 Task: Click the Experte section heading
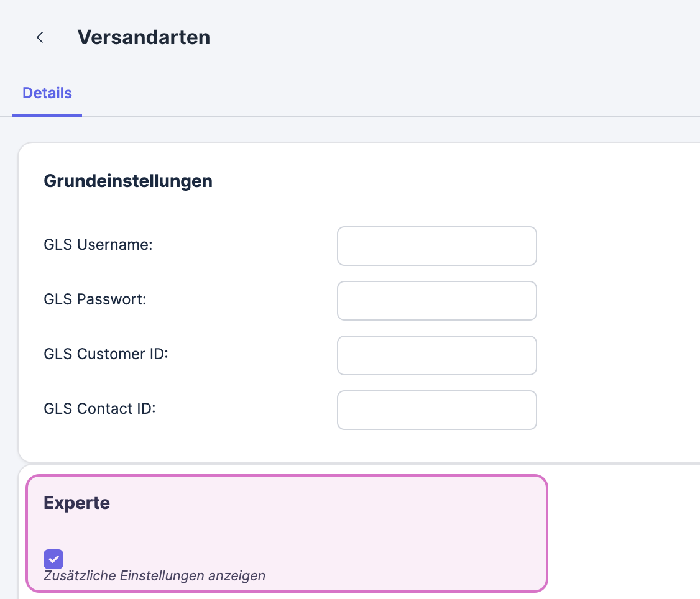click(77, 503)
